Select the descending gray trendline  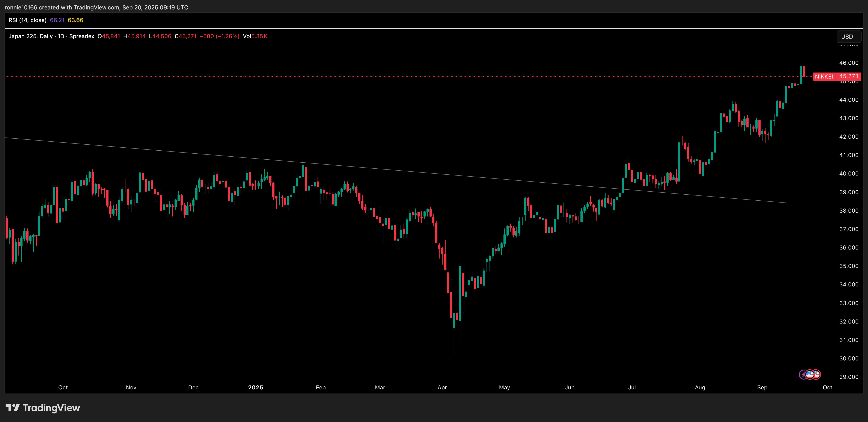[x=404, y=171]
